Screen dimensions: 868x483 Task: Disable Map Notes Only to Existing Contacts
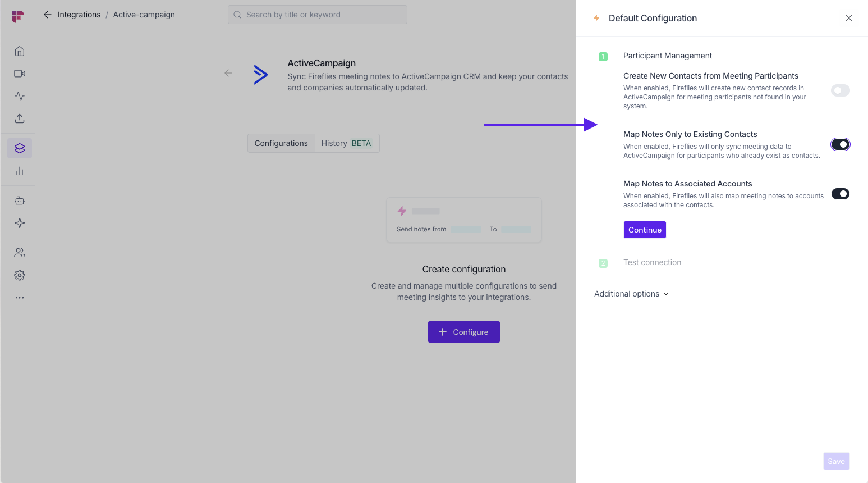840,144
